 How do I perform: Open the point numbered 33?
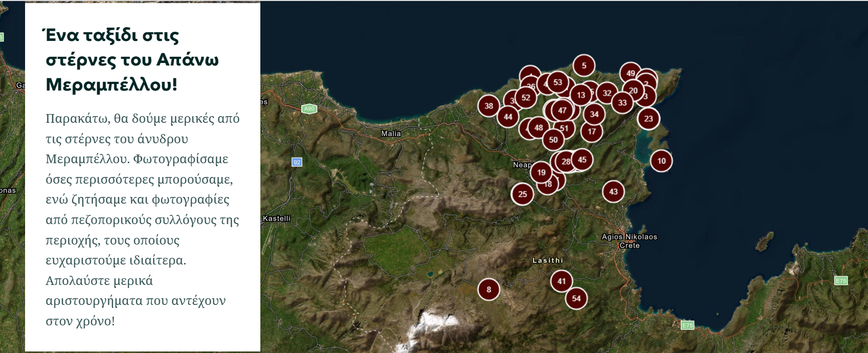(622, 103)
